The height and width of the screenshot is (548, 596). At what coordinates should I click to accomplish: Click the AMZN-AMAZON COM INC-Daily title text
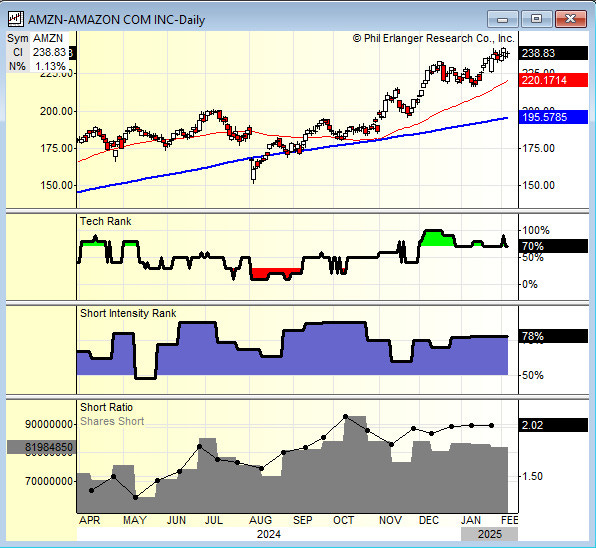[116, 20]
